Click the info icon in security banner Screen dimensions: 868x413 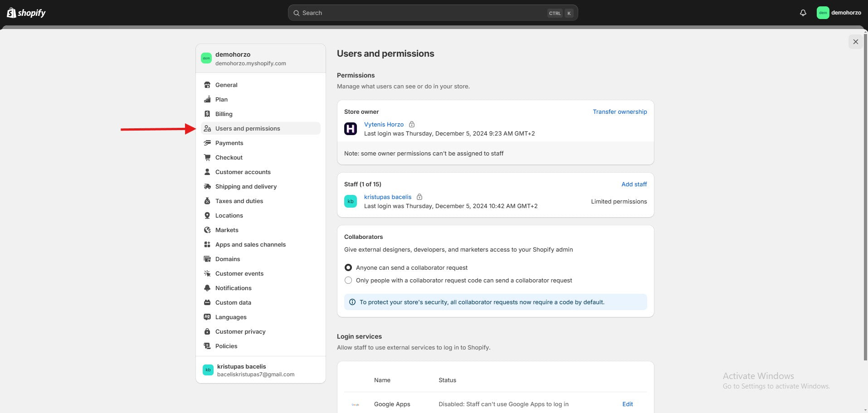(352, 302)
